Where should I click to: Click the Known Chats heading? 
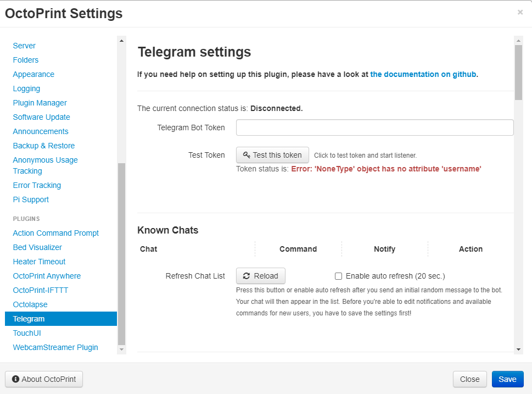[167, 230]
